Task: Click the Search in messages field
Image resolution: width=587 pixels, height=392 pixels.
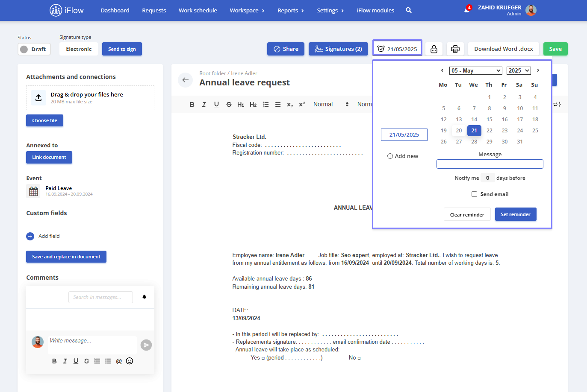Action: tap(100, 297)
